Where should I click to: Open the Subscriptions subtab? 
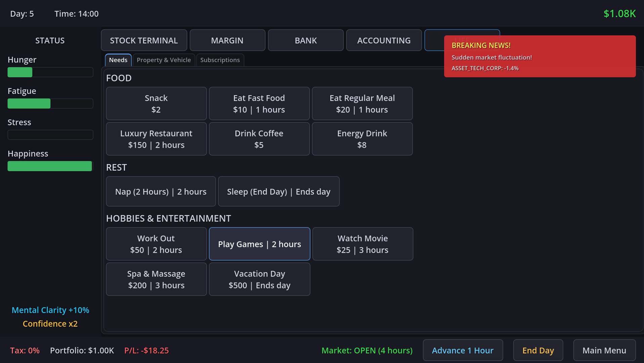click(220, 60)
